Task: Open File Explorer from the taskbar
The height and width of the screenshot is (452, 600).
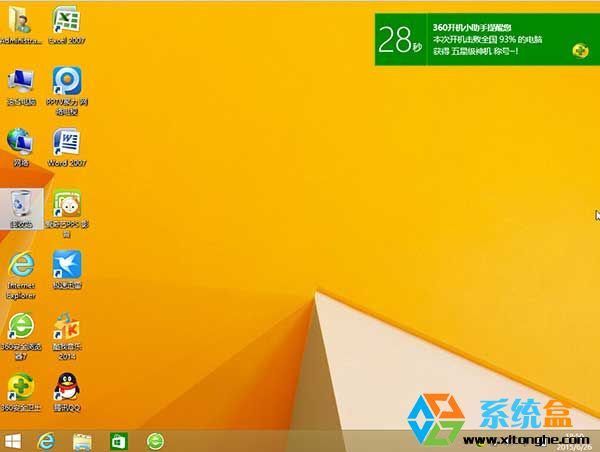Action: (82, 441)
